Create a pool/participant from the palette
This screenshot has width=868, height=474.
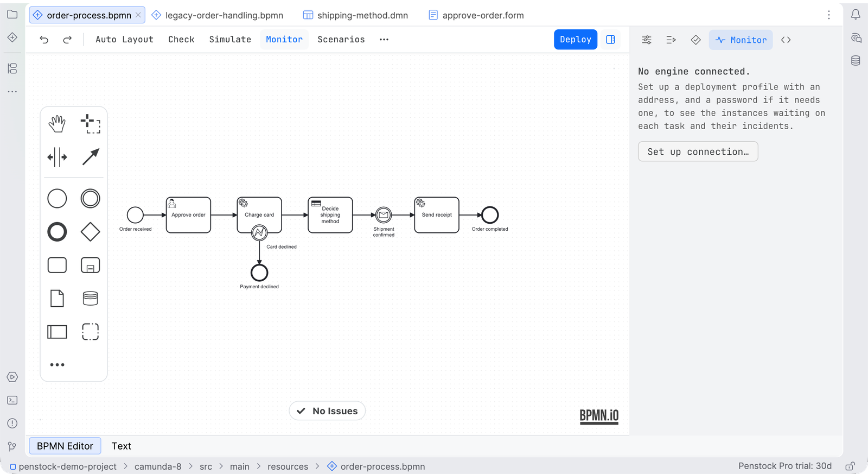coord(57,332)
